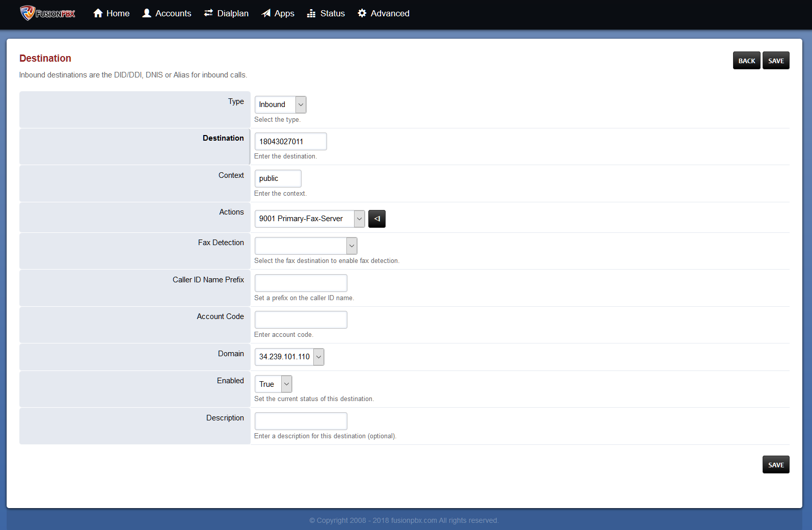
Task: Click the top SAVE button
Action: pos(776,61)
